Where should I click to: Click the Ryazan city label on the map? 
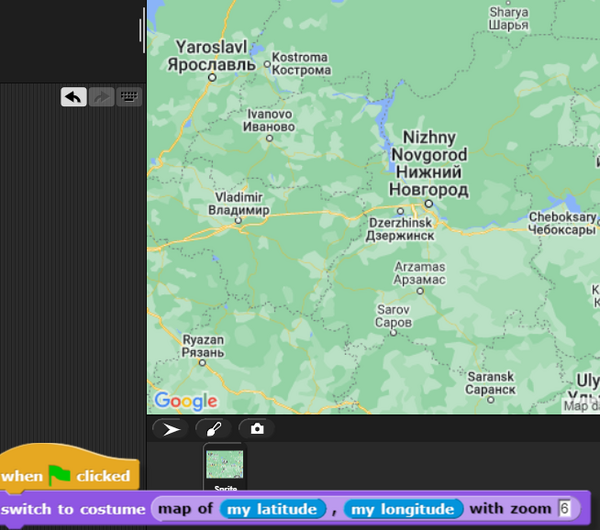[x=203, y=347]
